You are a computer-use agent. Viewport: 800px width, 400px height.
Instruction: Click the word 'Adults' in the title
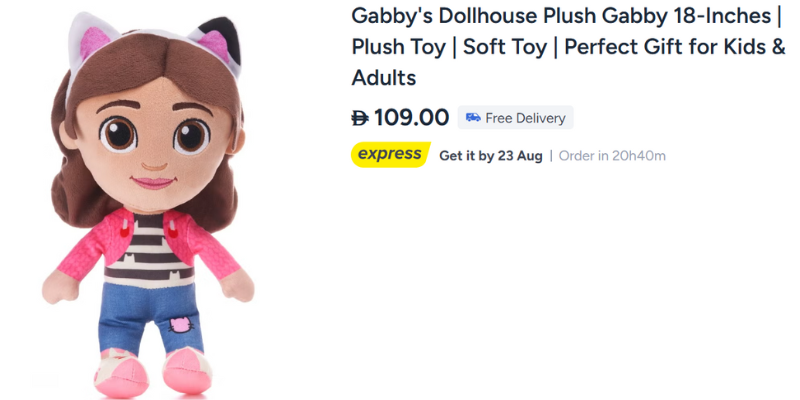[383, 78]
